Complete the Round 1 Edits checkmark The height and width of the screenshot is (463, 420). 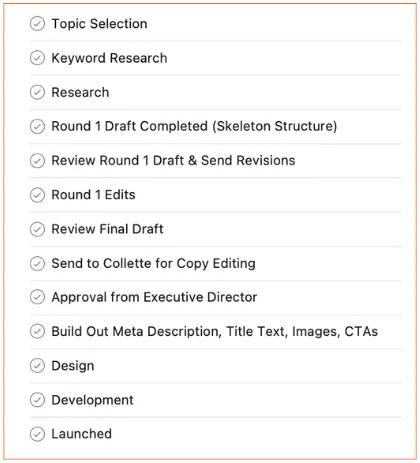(37, 195)
